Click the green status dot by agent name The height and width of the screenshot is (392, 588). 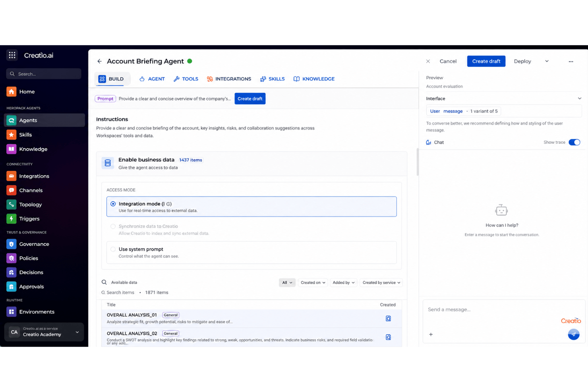pos(190,61)
